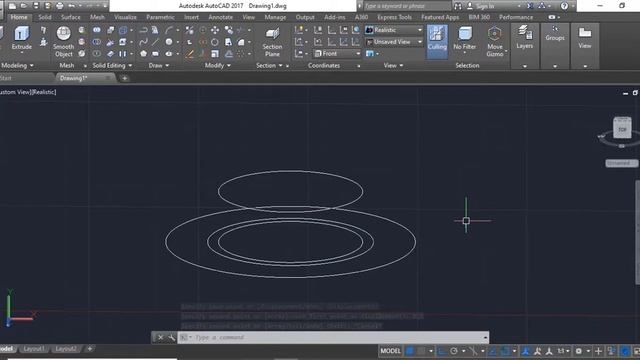This screenshot has width=640, height=360.
Task: Open the Front UCS dropdown
Action: tap(338, 53)
